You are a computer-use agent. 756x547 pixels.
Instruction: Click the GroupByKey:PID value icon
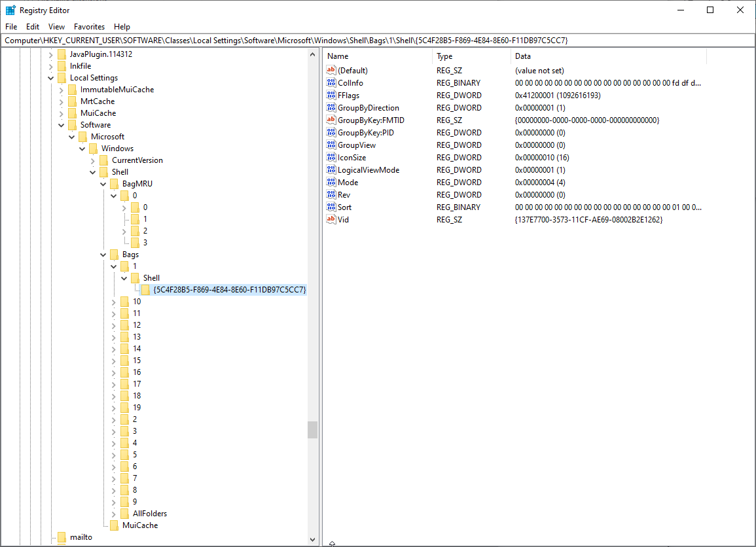pos(331,133)
